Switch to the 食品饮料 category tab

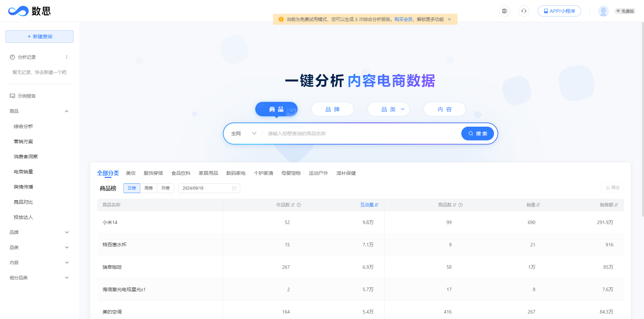[x=181, y=173]
